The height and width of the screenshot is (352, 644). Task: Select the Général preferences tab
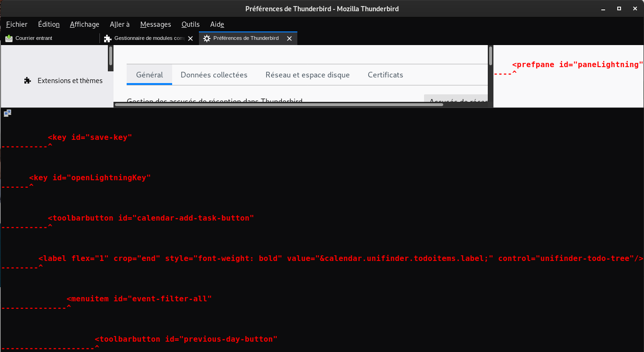(x=150, y=75)
